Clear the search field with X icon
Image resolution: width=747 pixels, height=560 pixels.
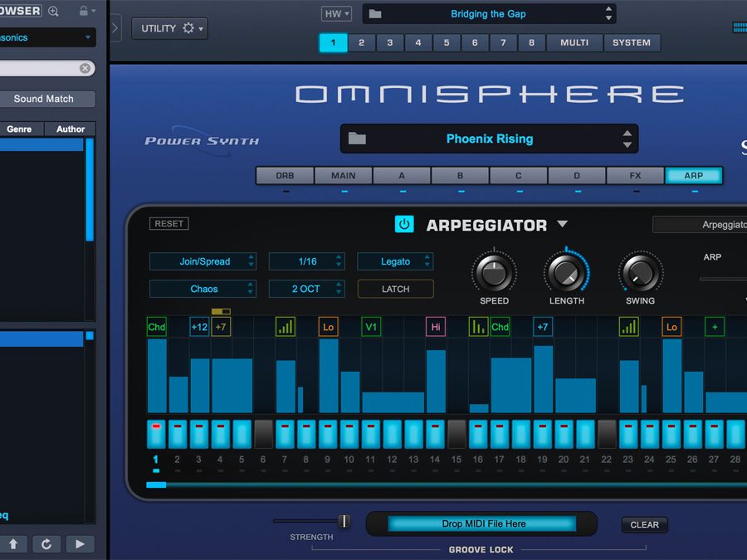(x=85, y=68)
